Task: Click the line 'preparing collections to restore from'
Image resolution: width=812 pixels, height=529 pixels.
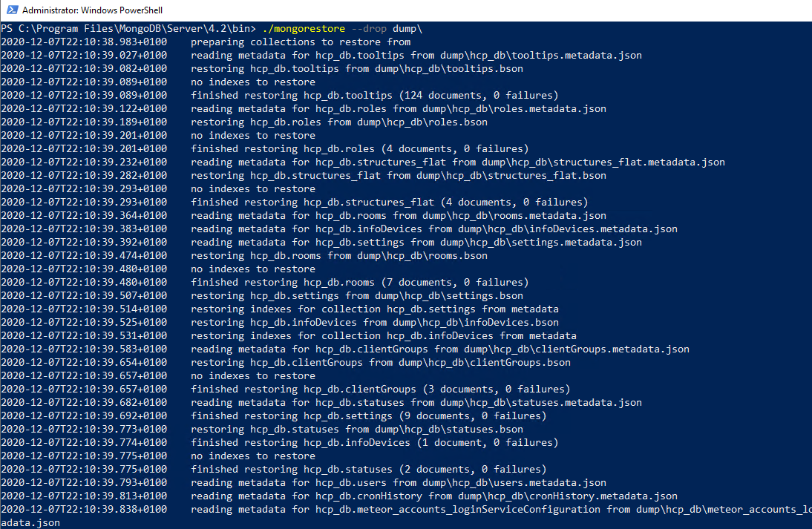Action: tap(301, 42)
